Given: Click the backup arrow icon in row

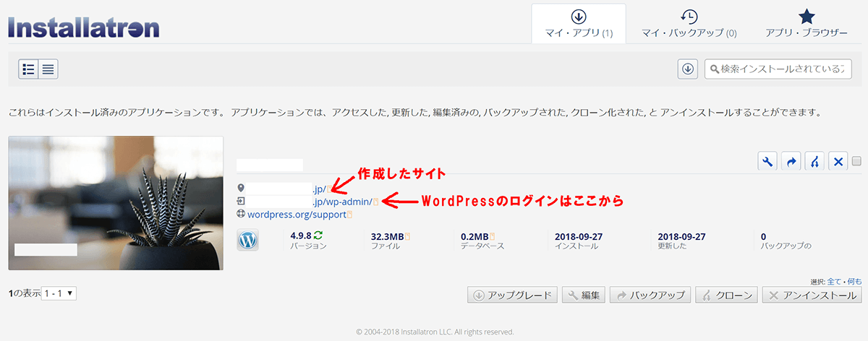Looking at the screenshot, I should [x=791, y=162].
